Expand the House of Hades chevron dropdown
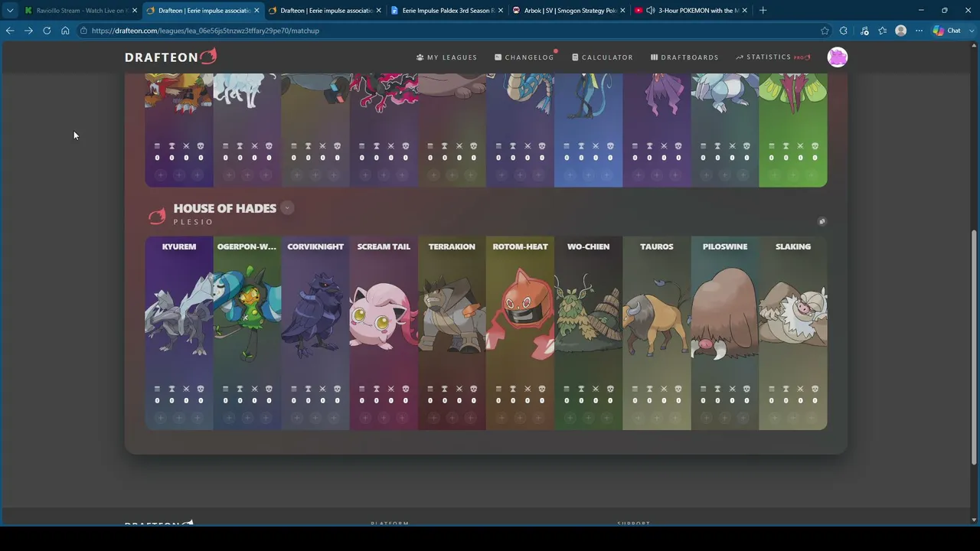 (x=287, y=207)
